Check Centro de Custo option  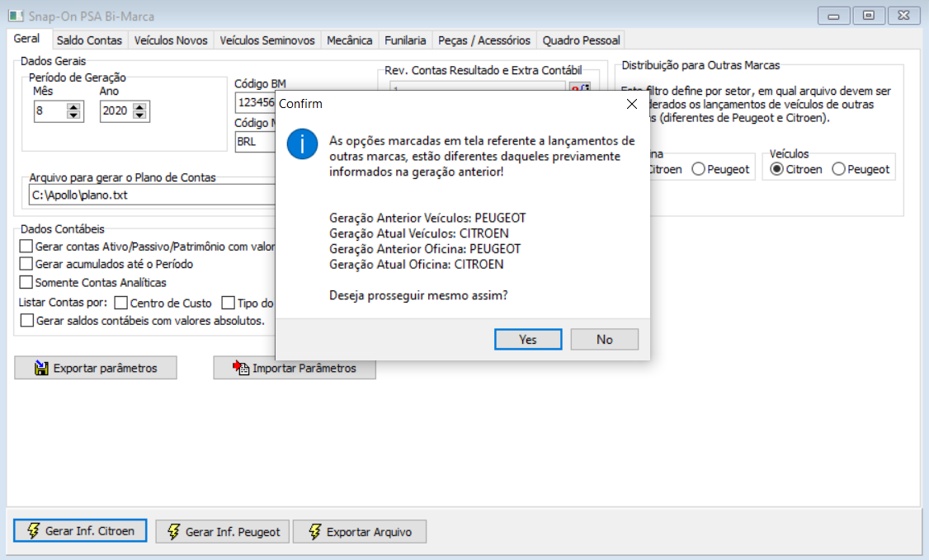tap(120, 303)
